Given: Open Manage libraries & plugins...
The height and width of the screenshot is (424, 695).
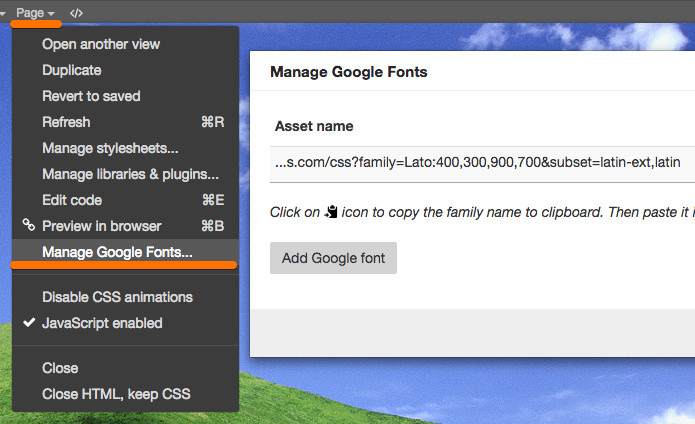Looking at the screenshot, I should [x=125, y=174].
